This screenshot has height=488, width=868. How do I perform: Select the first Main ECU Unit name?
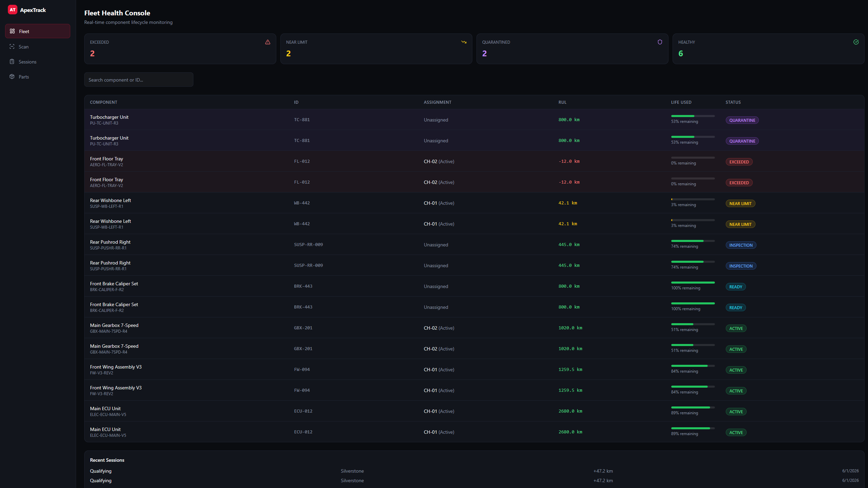105,408
